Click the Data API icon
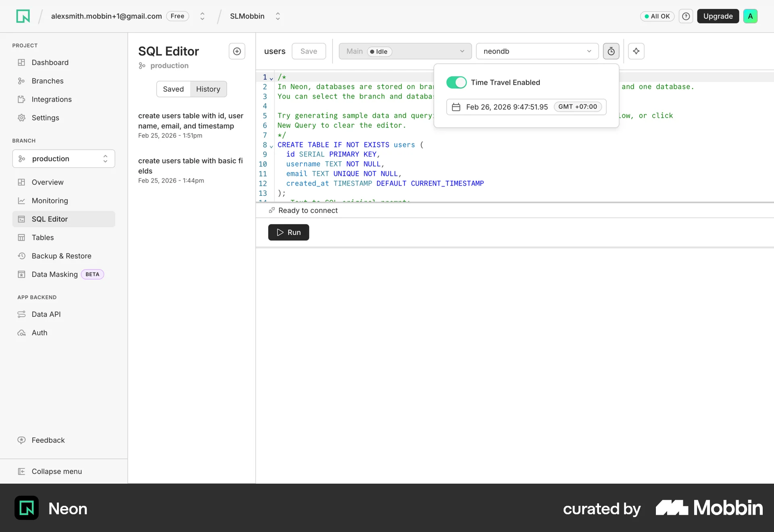 pyautogui.click(x=21, y=314)
